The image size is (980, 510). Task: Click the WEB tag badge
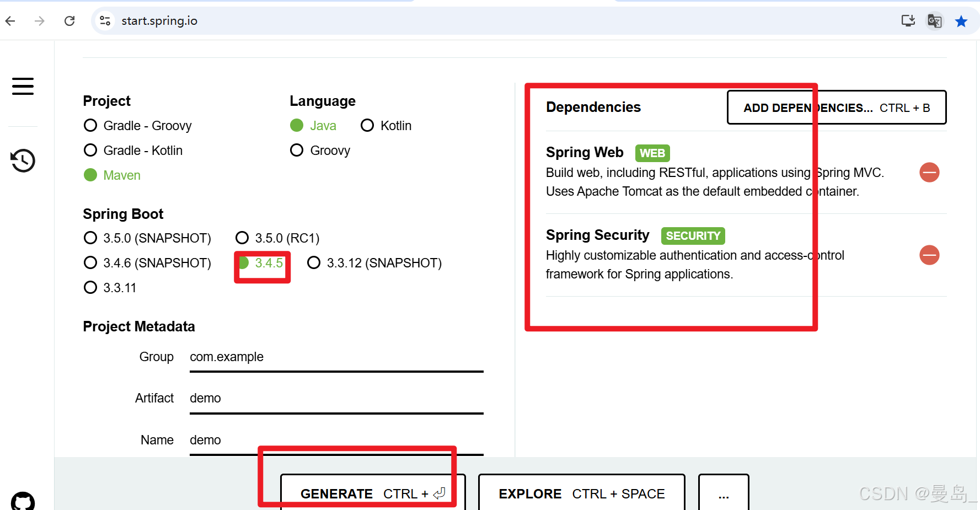click(652, 153)
